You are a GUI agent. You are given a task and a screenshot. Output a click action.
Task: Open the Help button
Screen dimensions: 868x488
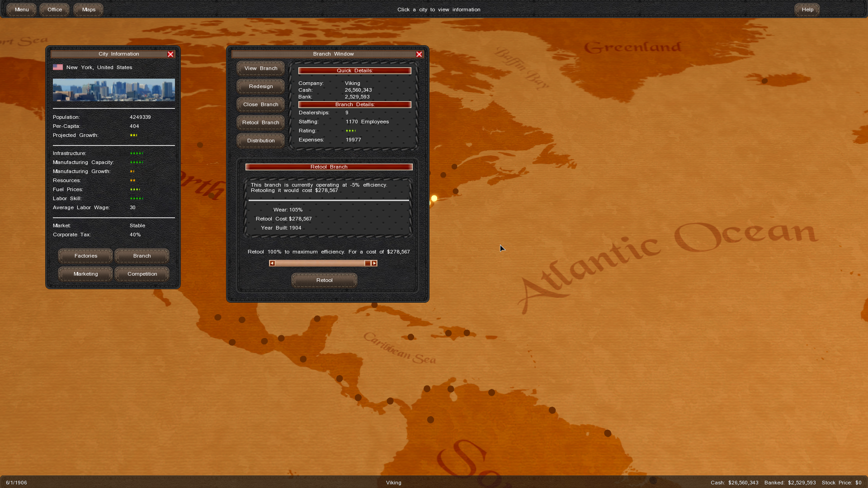(x=807, y=9)
